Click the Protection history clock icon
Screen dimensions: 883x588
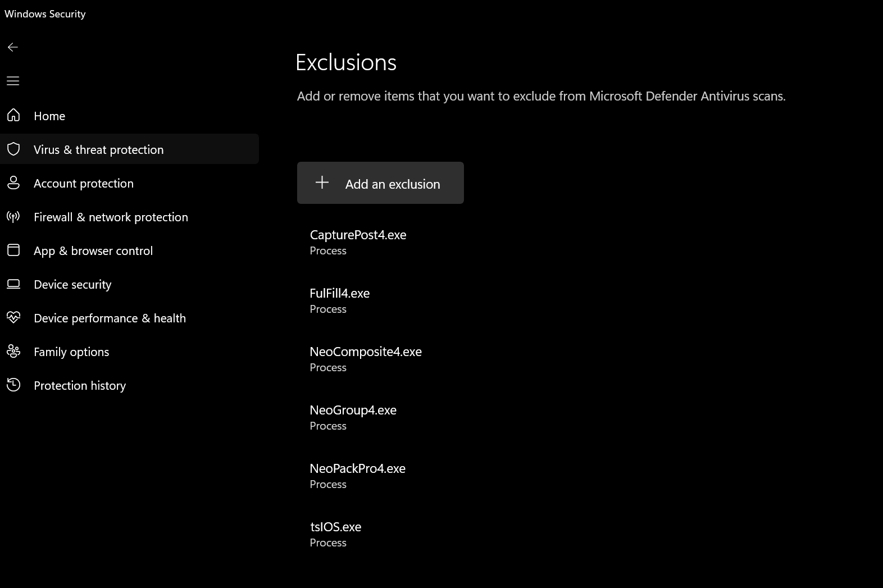(13, 385)
